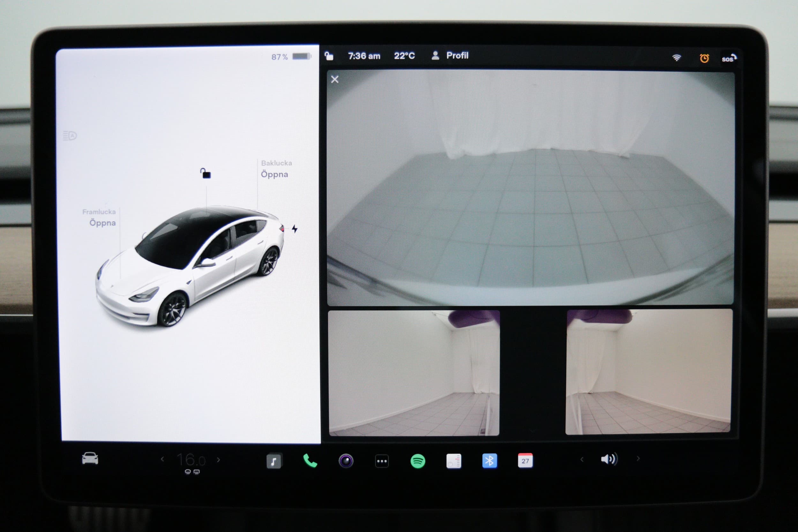Raise cabin temperature with right chevron
Image resolution: width=798 pixels, height=532 pixels.
[219, 460]
